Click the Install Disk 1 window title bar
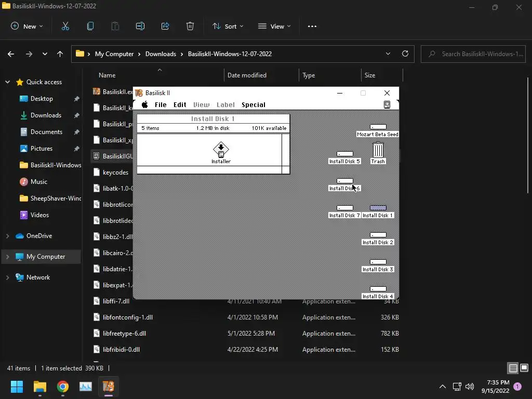 tap(213, 119)
